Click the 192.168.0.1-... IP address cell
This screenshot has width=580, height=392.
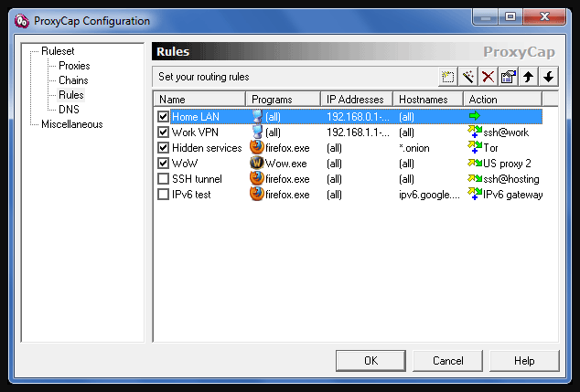coord(358,117)
